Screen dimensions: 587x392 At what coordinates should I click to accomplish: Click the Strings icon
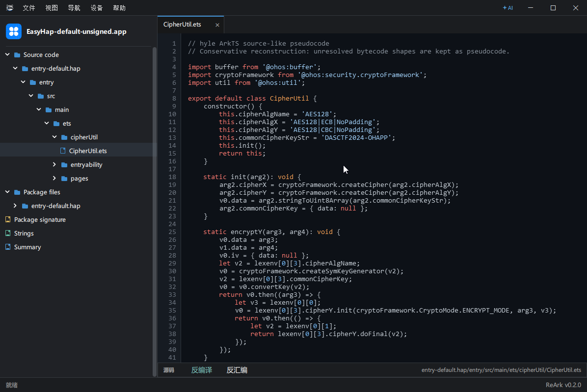(8, 233)
